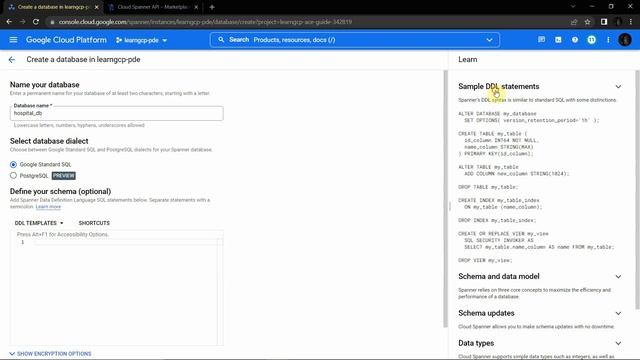Image resolution: width=640 pixels, height=360 pixels.
Task: Open the main navigation hamburger menu
Action: coord(13,40)
